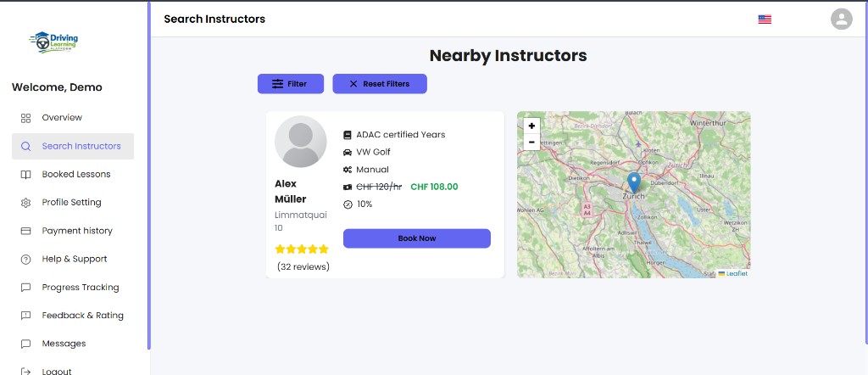Click the money icon beside CHF price
The height and width of the screenshot is (375, 868).
(x=347, y=187)
